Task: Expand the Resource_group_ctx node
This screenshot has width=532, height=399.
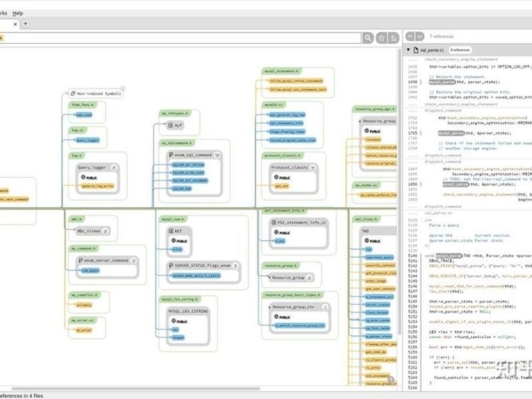Action: [325, 307]
